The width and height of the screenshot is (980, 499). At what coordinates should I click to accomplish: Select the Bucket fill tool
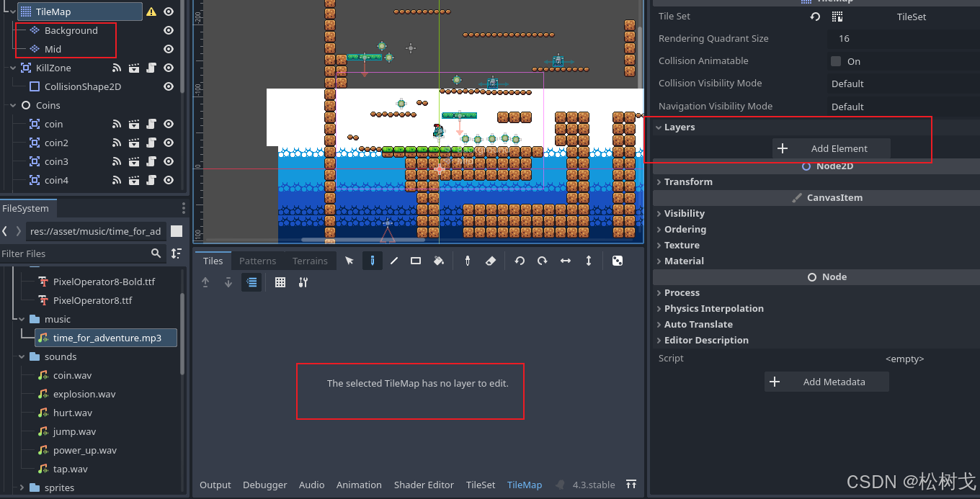(x=438, y=261)
